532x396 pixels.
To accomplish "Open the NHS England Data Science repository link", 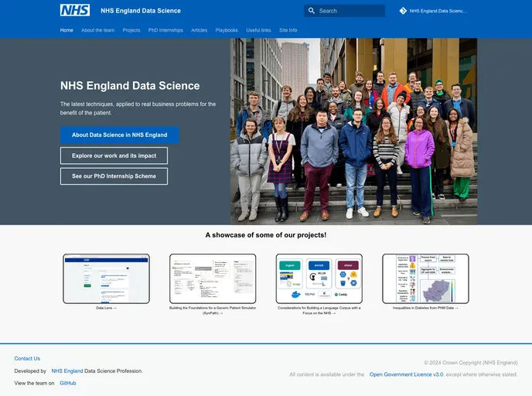I will pyautogui.click(x=433, y=11).
